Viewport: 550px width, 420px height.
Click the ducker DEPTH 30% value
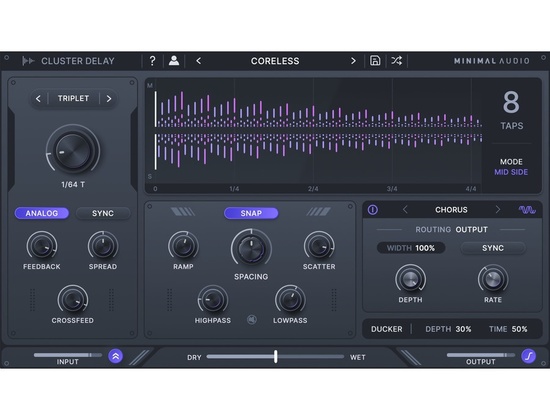coord(448,329)
